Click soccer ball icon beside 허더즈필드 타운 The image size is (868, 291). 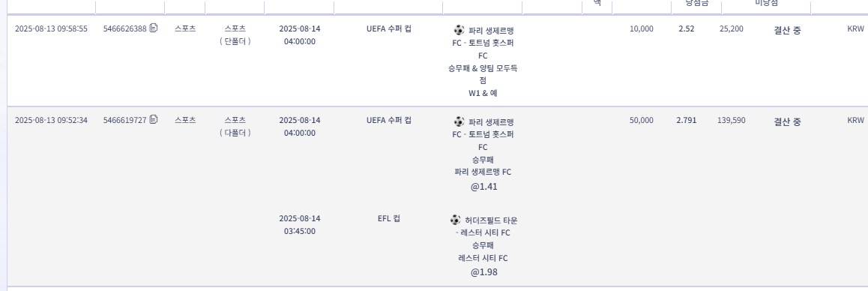coord(455,220)
